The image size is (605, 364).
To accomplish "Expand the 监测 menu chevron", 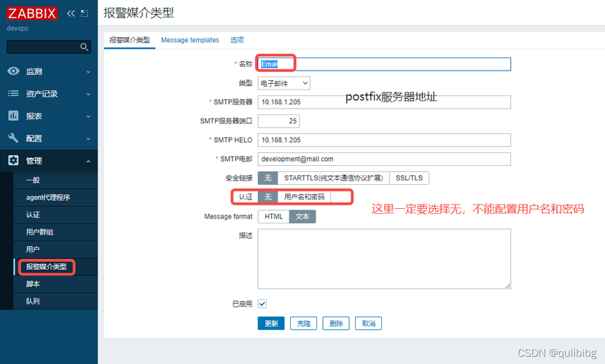I will pyautogui.click(x=88, y=71).
